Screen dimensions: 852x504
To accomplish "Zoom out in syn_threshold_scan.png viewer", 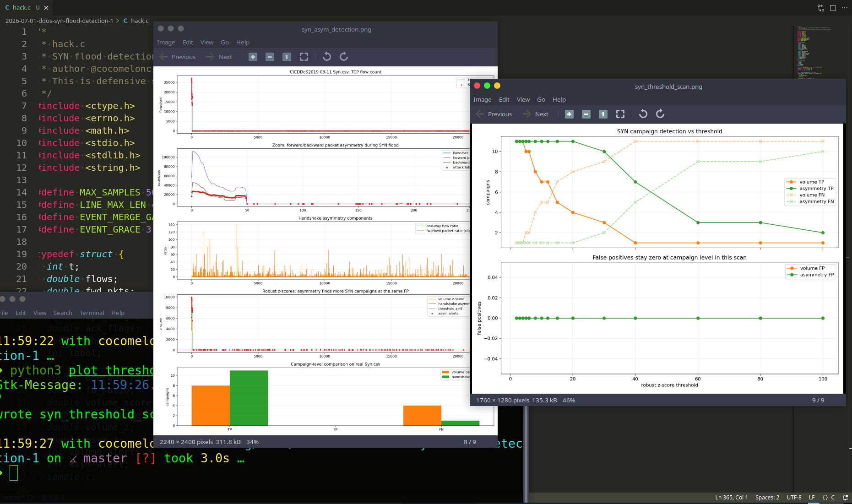I will coord(586,114).
